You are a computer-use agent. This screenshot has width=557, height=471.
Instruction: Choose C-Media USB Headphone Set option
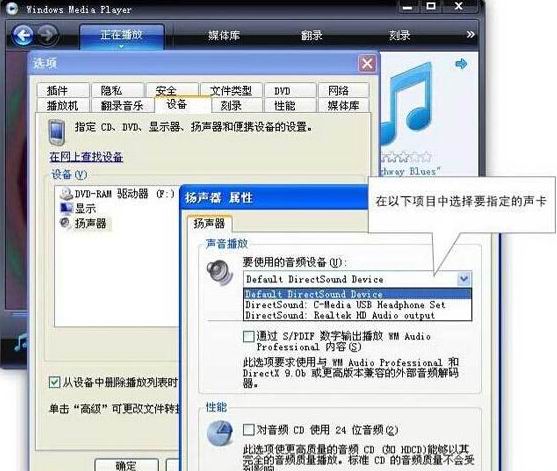click(357, 305)
